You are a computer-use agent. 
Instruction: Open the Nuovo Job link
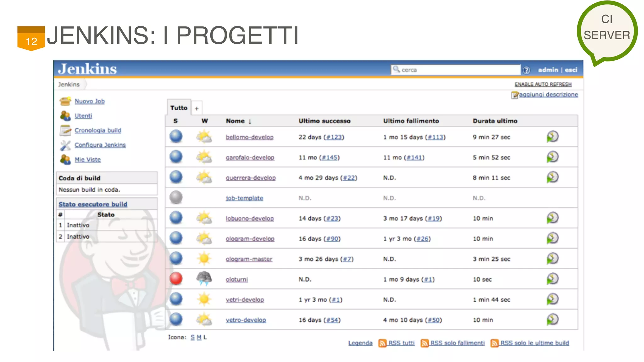90,101
